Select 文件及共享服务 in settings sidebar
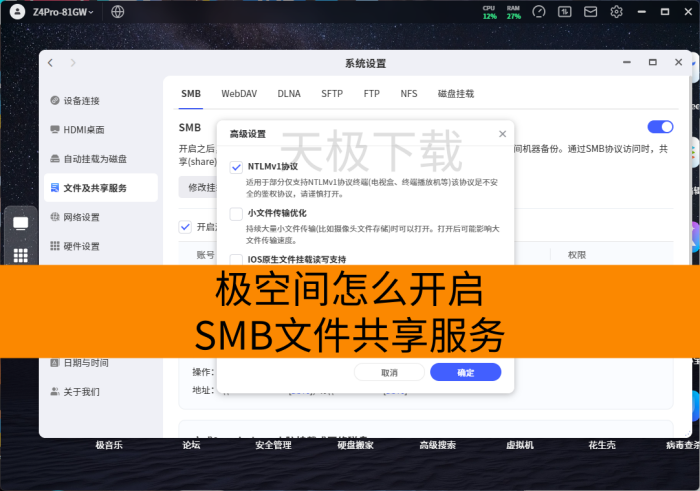Screen dimensions: 700x491 pos(101,187)
